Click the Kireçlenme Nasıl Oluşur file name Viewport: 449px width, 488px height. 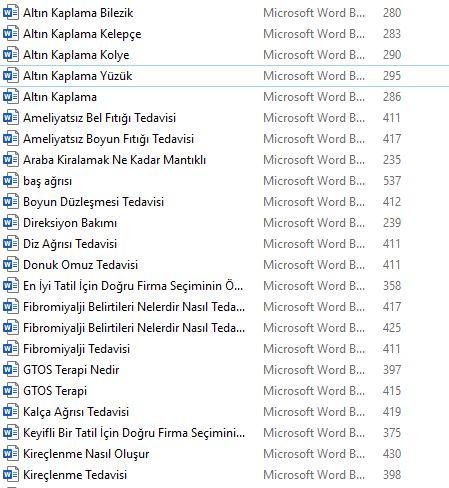pos(86,454)
